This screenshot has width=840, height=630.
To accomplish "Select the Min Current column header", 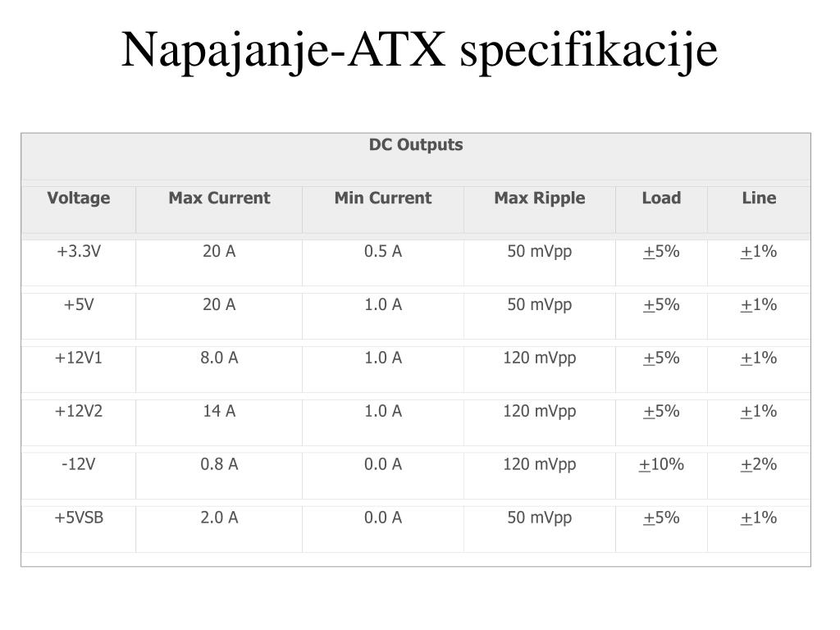I will tap(383, 198).
